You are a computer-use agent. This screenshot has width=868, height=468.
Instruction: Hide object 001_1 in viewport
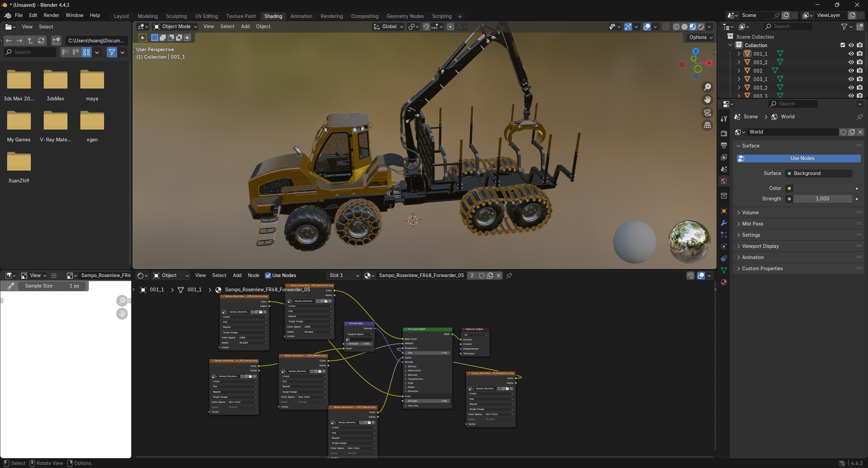click(851, 54)
